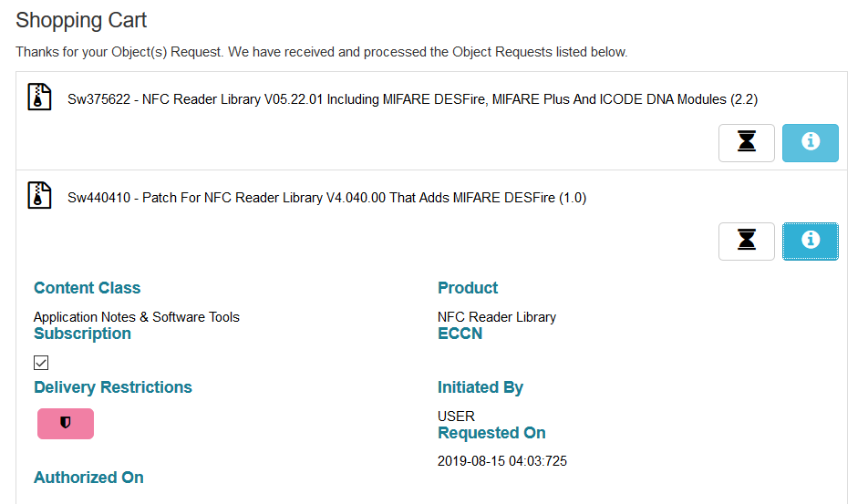Image resolution: width=868 pixels, height=504 pixels.
Task: Click the Authorized On heading
Action: click(x=88, y=478)
